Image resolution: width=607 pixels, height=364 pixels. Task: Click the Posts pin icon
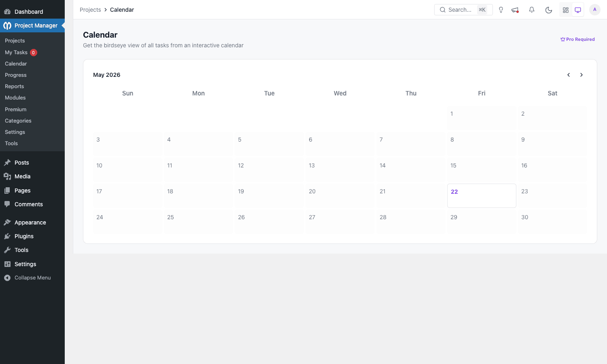[7, 163]
